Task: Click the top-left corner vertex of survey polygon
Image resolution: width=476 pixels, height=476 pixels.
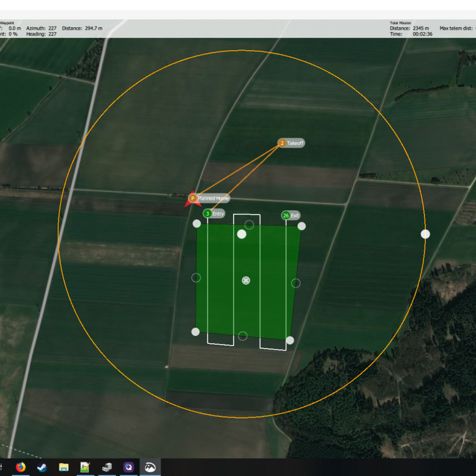Action: coord(197,224)
